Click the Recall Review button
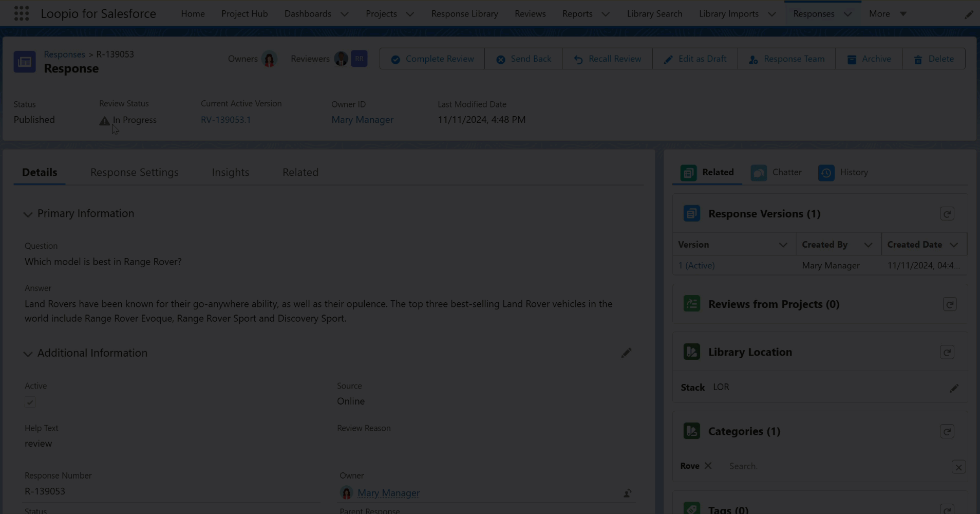 click(608, 59)
